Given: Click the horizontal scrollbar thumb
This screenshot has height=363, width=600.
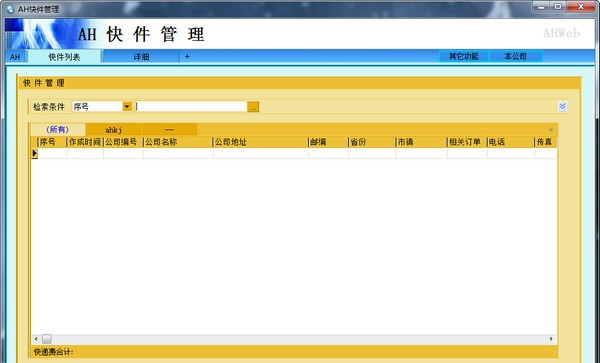Looking at the screenshot, I should coord(47,339).
